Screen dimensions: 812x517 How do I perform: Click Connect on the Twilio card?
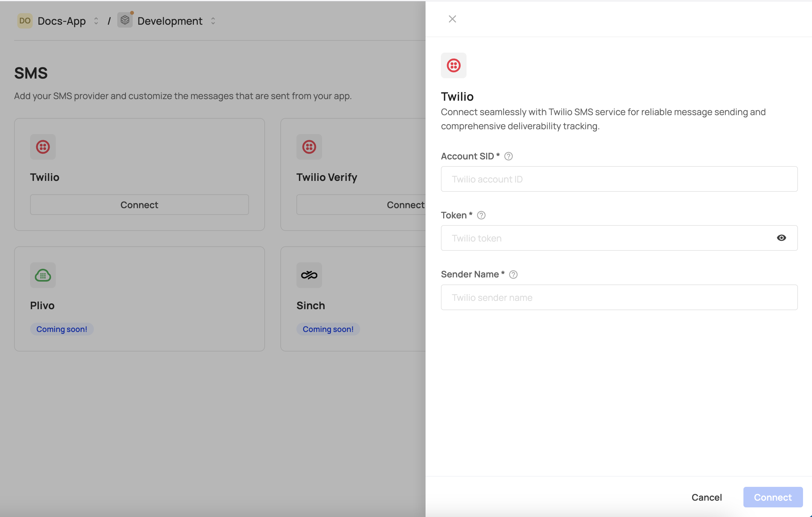tap(139, 205)
